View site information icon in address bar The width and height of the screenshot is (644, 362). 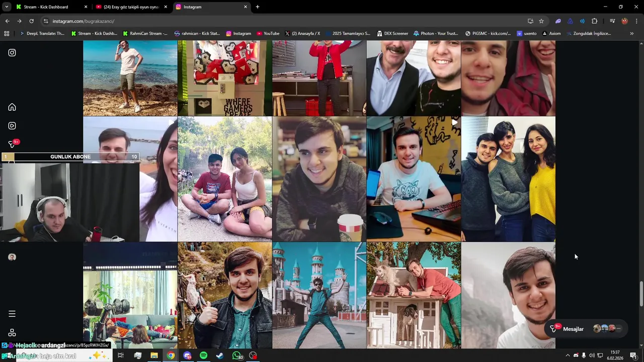pyautogui.click(x=46, y=21)
